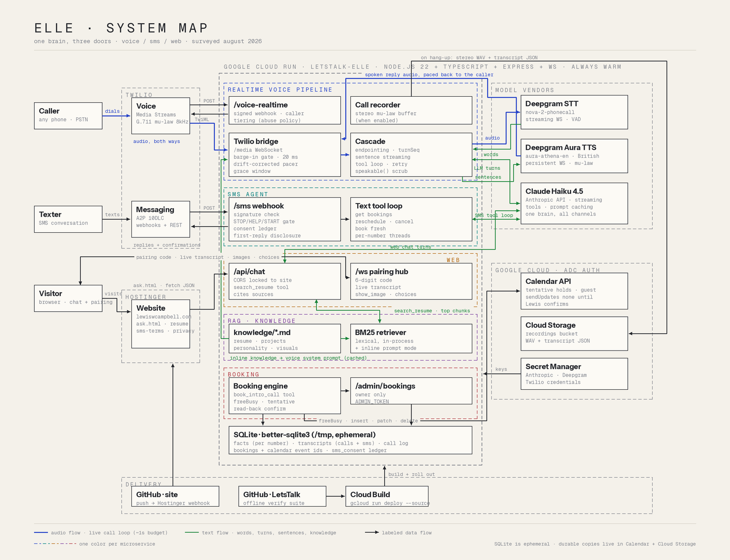Click the Claude Haiku 4.5 box
This screenshot has height=560, width=730.
click(x=574, y=204)
